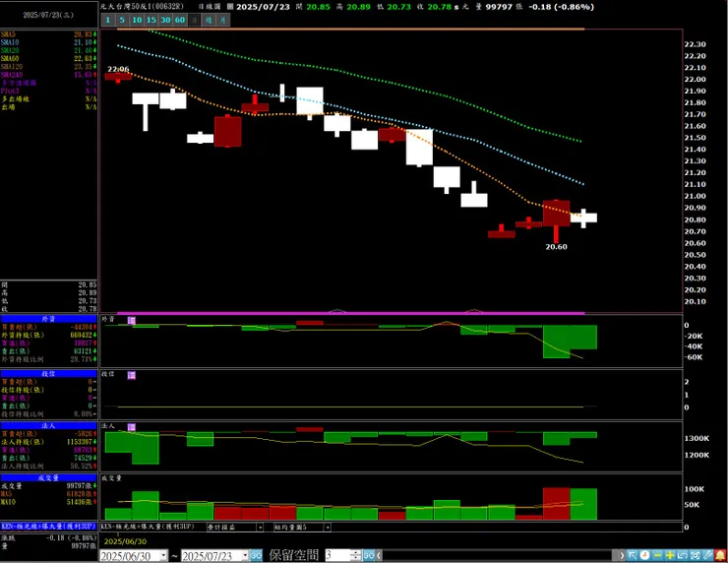Image resolution: width=728 pixels, height=563 pixels.
Task: Click the blue pencil drawing tool icon
Action: tap(707, 555)
